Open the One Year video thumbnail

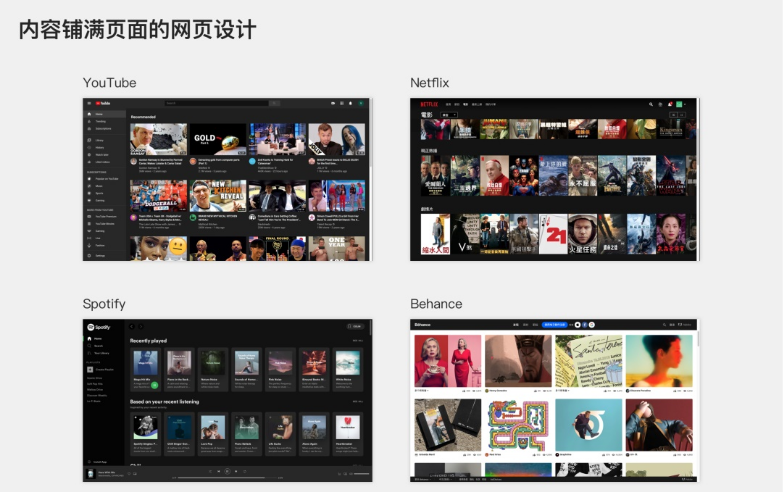pyautogui.click(x=337, y=248)
